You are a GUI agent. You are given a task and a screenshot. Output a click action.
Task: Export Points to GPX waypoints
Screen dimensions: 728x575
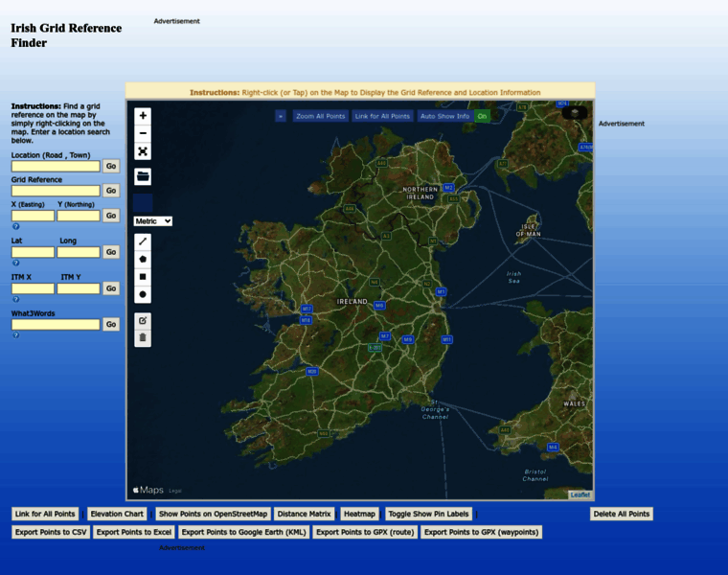click(482, 532)
